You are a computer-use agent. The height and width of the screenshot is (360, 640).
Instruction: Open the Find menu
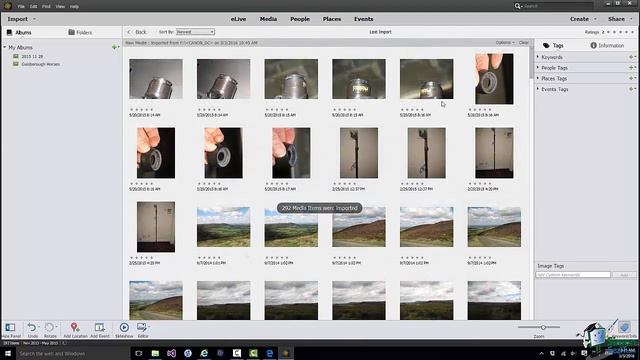point(46,7)
